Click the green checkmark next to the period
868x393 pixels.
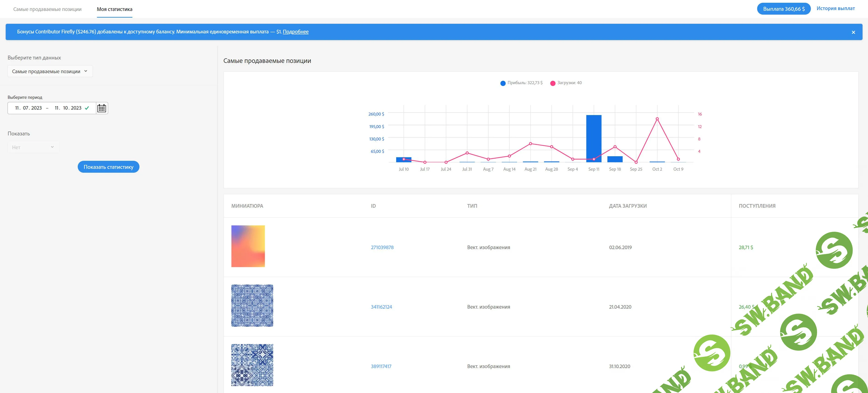click(x=87, y=108)
